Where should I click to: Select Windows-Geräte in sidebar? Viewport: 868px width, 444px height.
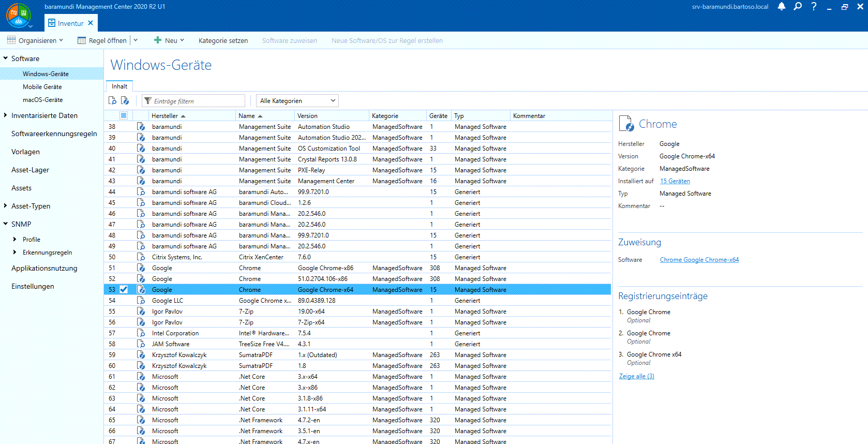[46, 74]
